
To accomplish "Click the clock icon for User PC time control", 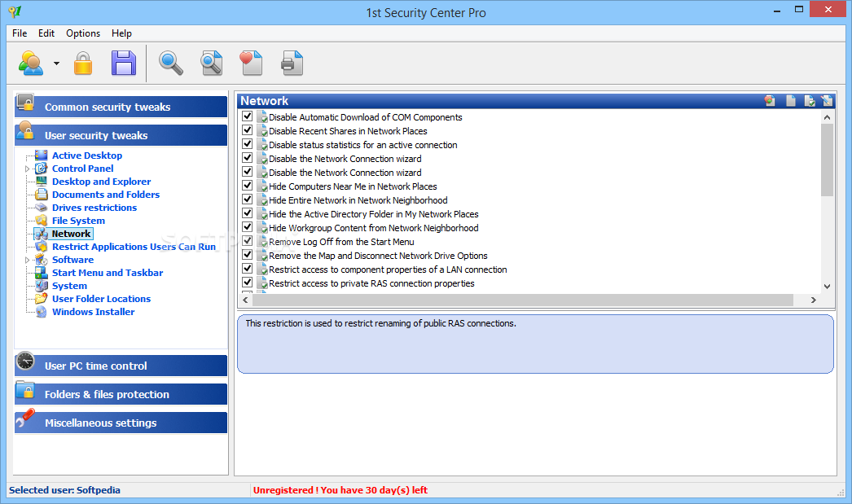I will 25,362.
